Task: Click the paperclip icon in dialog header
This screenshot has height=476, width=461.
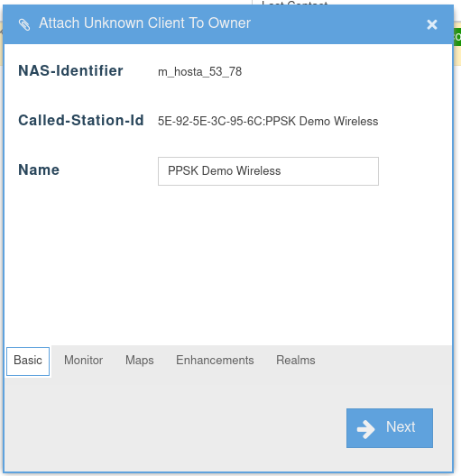Action: 24,24
